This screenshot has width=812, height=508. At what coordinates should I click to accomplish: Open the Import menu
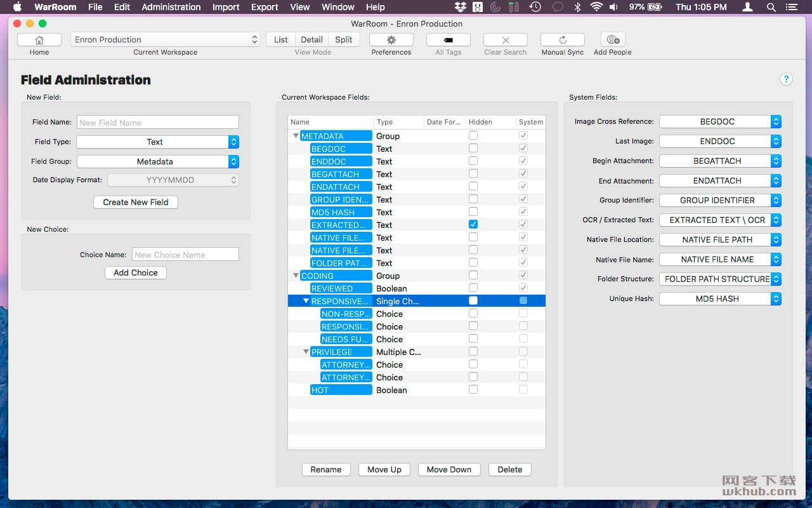pyautogui.click(x=226, y=7)
